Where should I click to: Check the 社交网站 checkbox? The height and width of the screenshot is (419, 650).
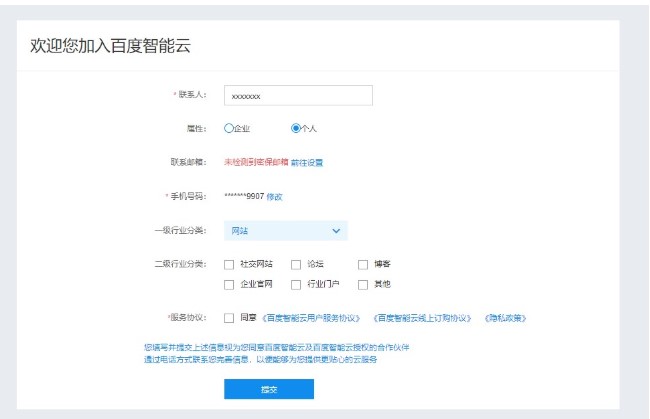click(x=229, y=265)
